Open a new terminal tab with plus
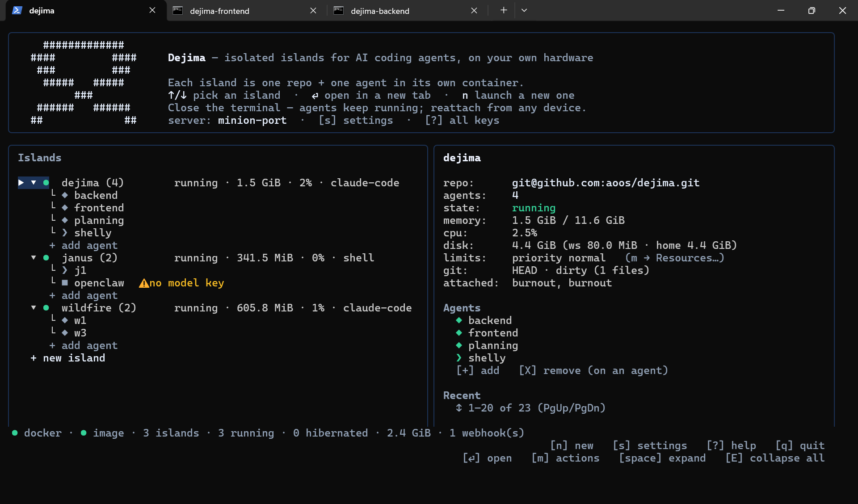Screen dimensions: 858x504 pos(504,10)
